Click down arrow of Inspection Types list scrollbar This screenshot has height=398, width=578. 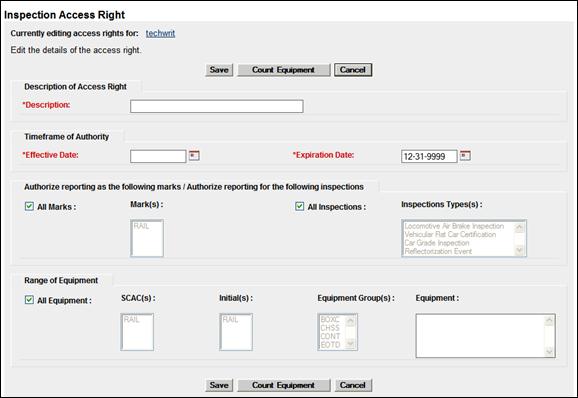(x=519, y=251)
